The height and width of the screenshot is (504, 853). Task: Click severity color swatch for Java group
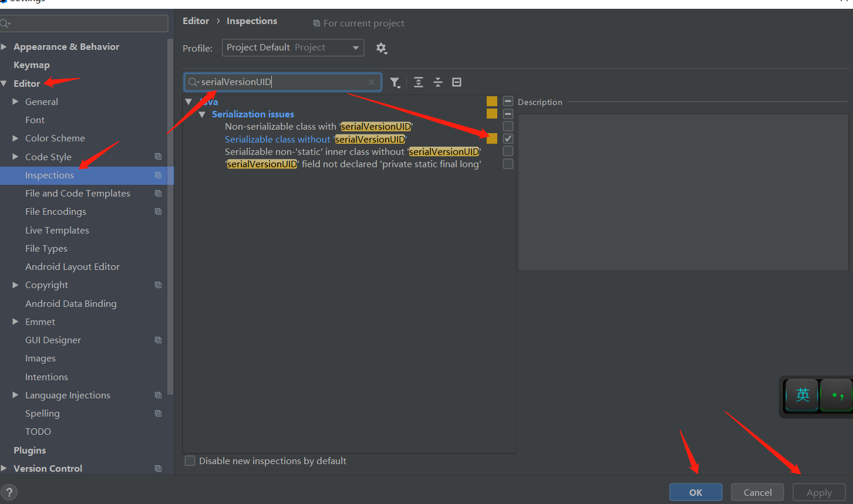[x=492, y=102]
